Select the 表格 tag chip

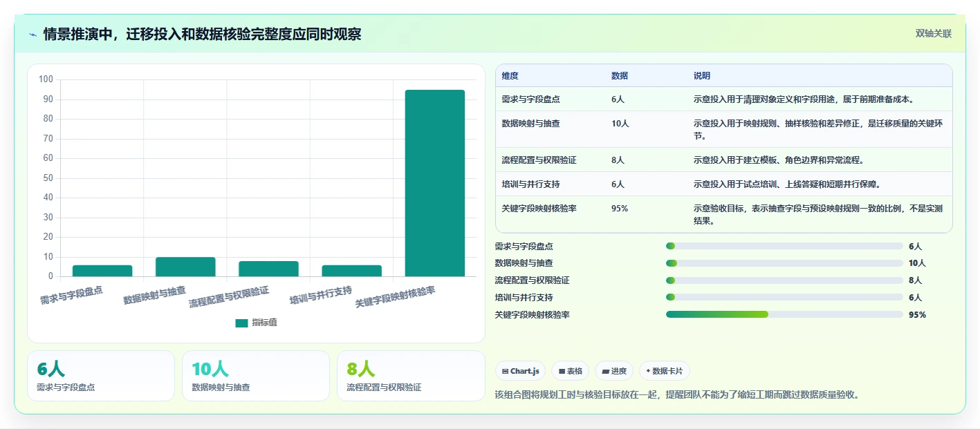(x=571, y=371)
